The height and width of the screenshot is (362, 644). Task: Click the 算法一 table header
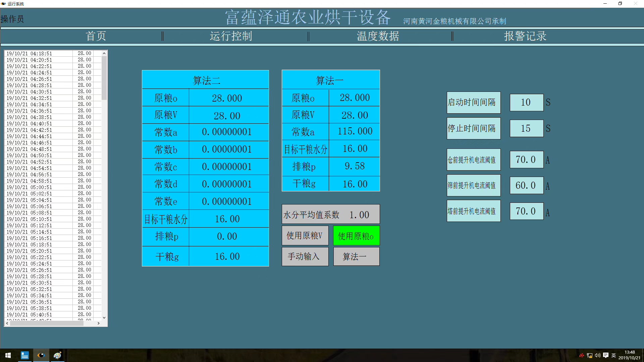pos(331,80)
